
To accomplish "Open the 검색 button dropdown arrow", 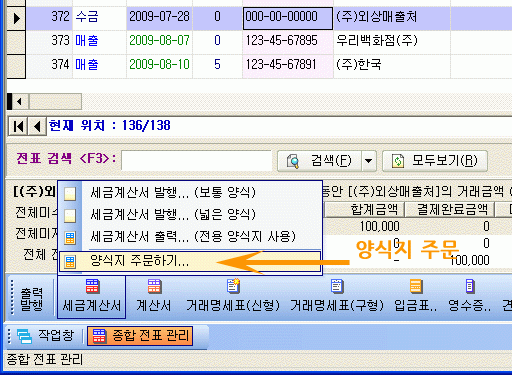I will [x=368, y=161].
